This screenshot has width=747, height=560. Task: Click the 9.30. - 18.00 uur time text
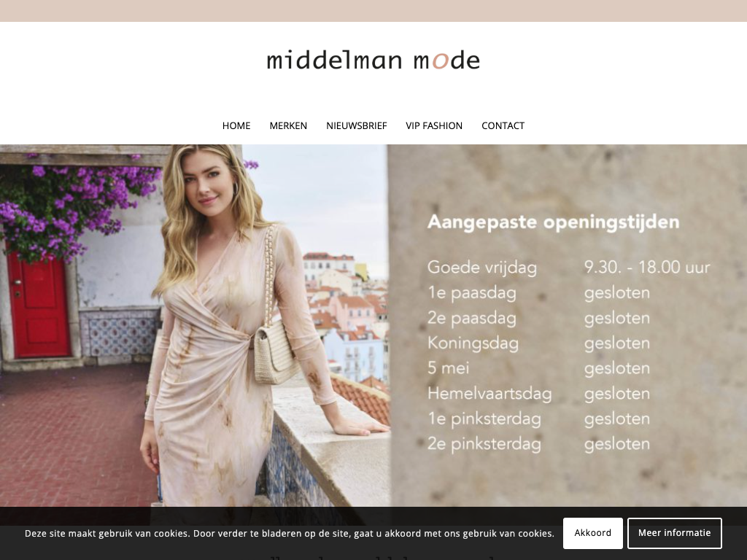pyautogui.click(x=647, y=267)
